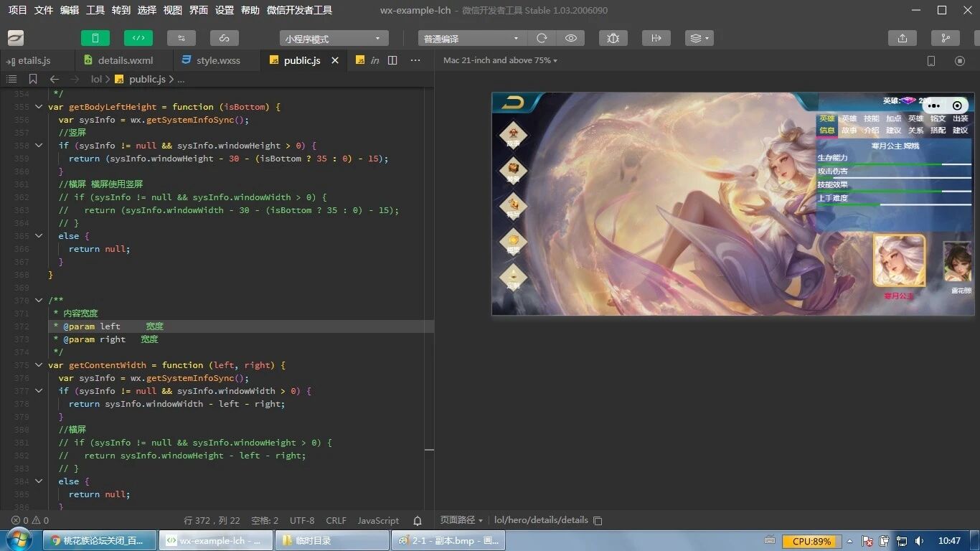The image size is (980, 551).
Task: Toggle the code editor panel button
Action: pos(138,38)
